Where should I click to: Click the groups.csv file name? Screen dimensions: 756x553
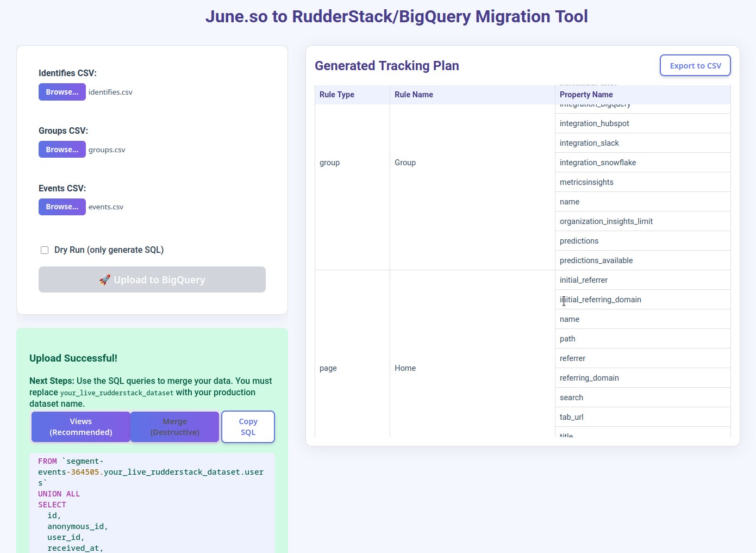coord(107,150)
